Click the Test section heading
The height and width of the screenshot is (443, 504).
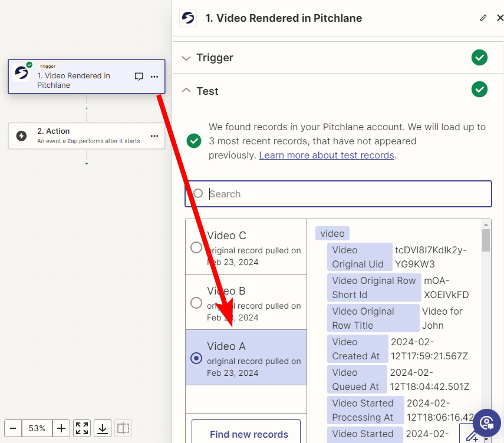(x=207, y=91)
